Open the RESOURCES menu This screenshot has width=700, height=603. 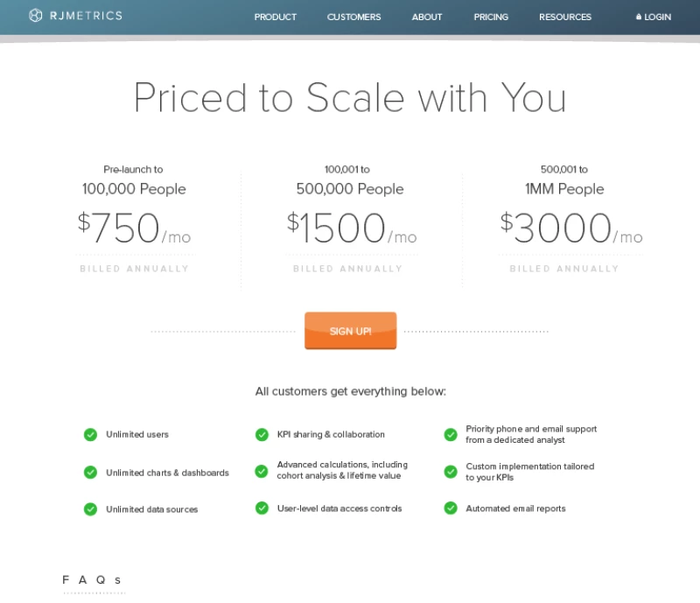564,16
